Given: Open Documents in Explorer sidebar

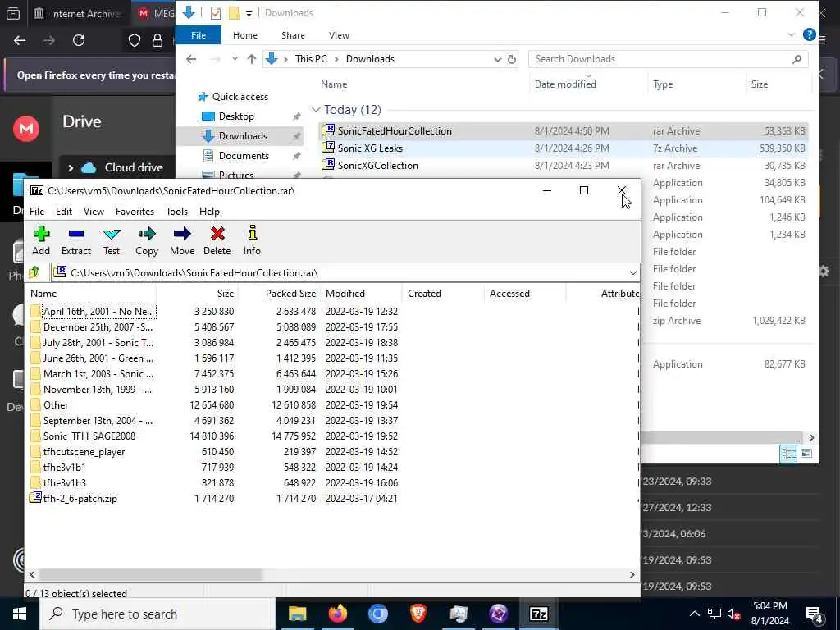Looking at the screenshot, I should point(244,156).
